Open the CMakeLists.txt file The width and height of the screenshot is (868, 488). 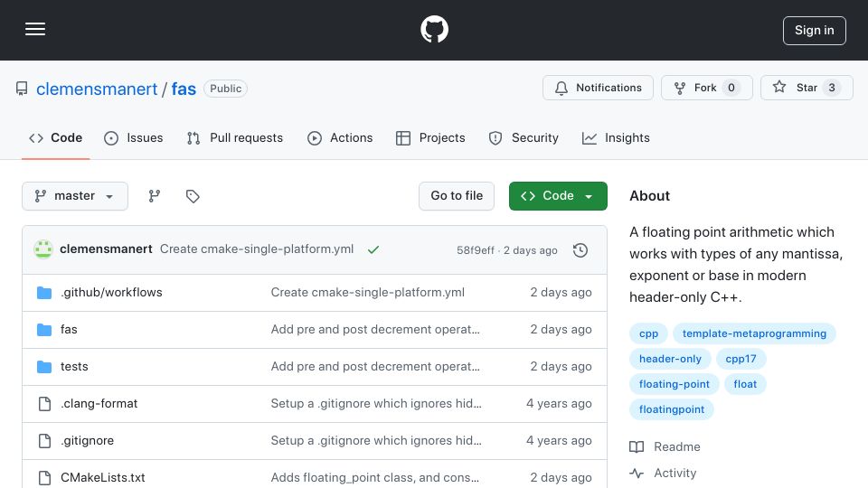pyautogui.click(x=103, y=477)
